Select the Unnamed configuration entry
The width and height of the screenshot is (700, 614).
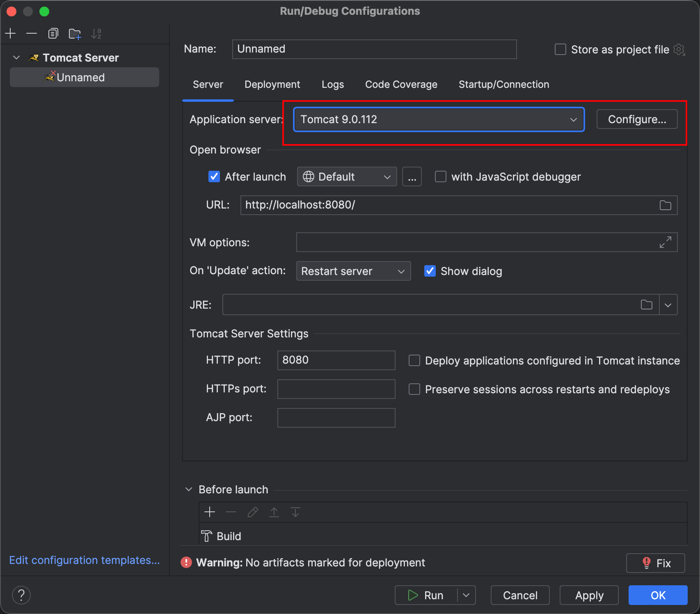(85, 77)
